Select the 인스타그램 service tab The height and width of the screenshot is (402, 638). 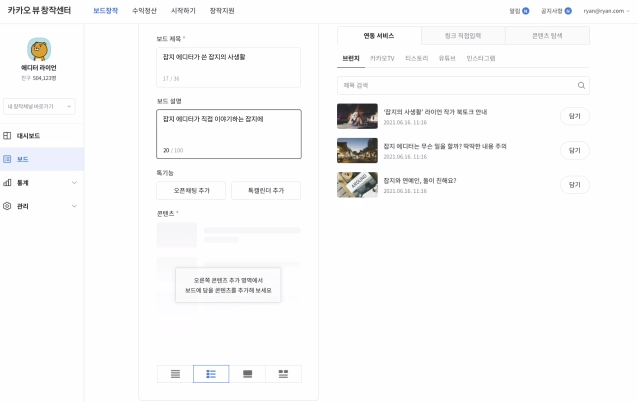(481, 59)
